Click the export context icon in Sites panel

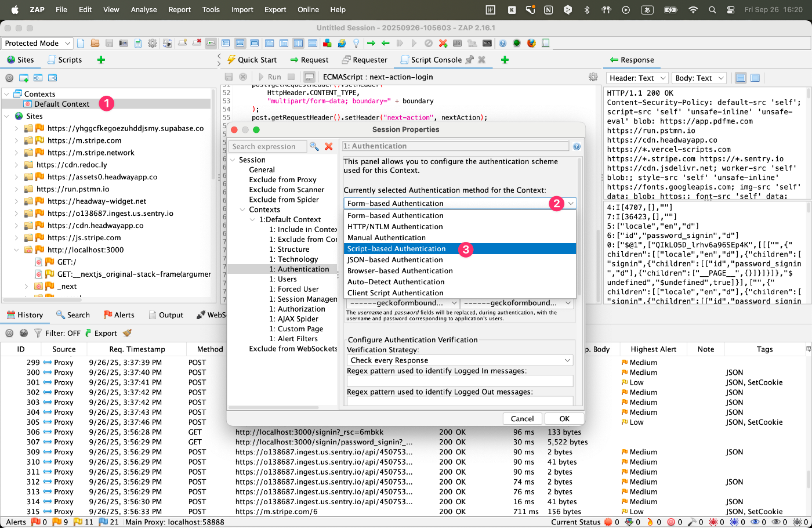click(x=52, y=78)
